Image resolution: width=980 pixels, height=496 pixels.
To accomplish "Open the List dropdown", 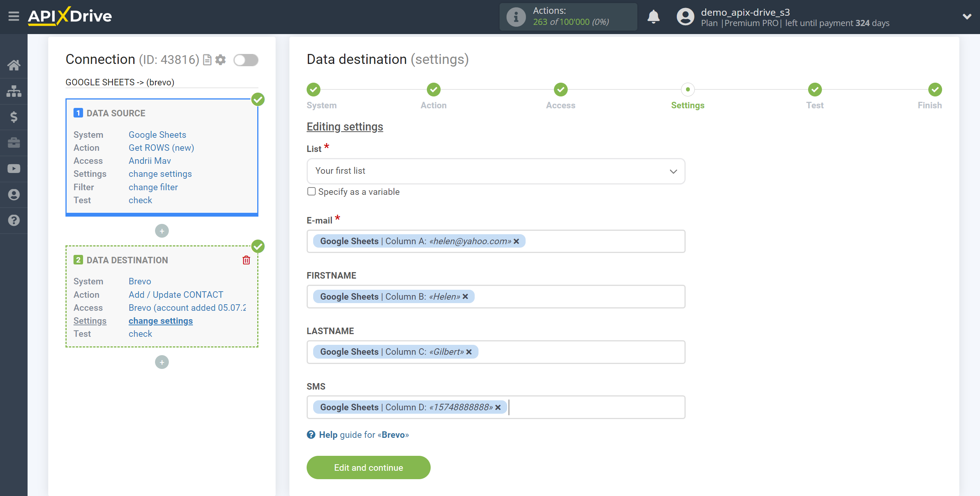I will pos(496,171).
